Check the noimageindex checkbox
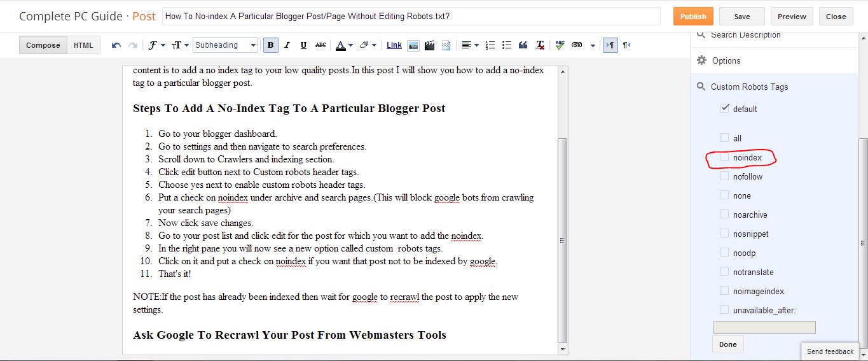868x361 pixels. click(724, 290)
